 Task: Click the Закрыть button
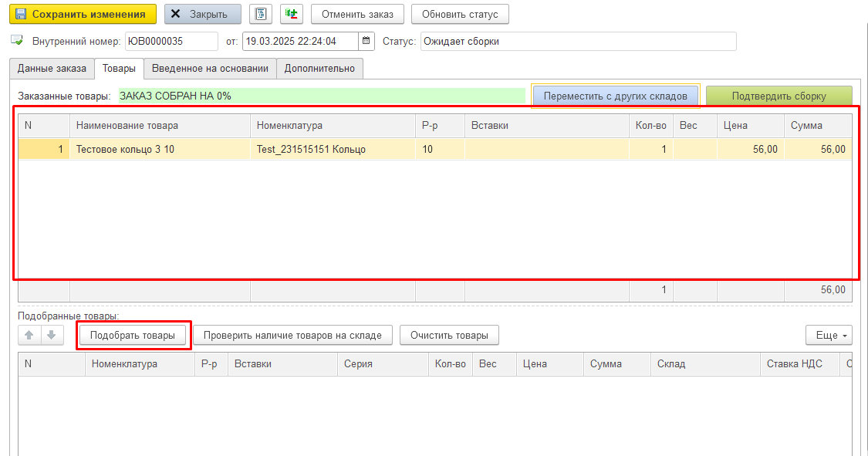tap(203, 14)
